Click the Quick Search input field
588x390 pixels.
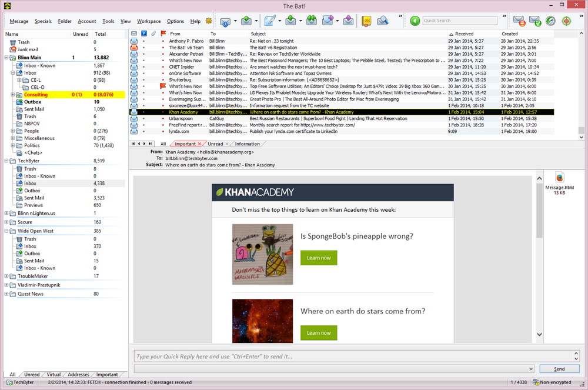[x=460, y=21]
